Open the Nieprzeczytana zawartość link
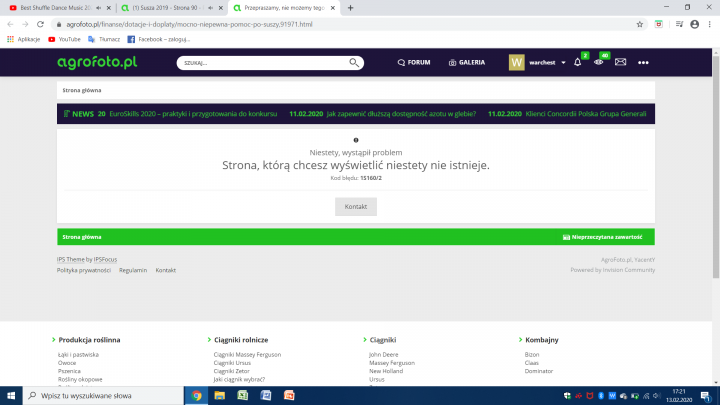This screenshot has height=405, width=720. [x=603, y=237]
